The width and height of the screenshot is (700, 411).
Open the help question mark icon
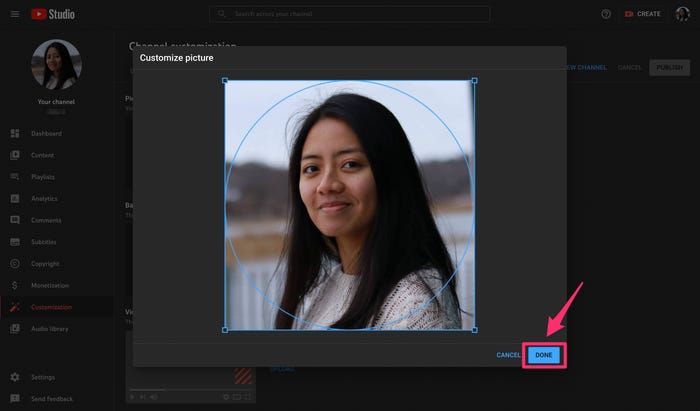pyautogui.click(x=606, y=14)
